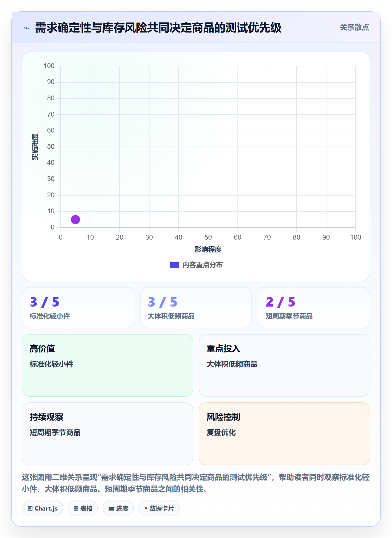
Task: Select the 表格 tag chip
Action: pyautogui.click(x=83, y=508)
